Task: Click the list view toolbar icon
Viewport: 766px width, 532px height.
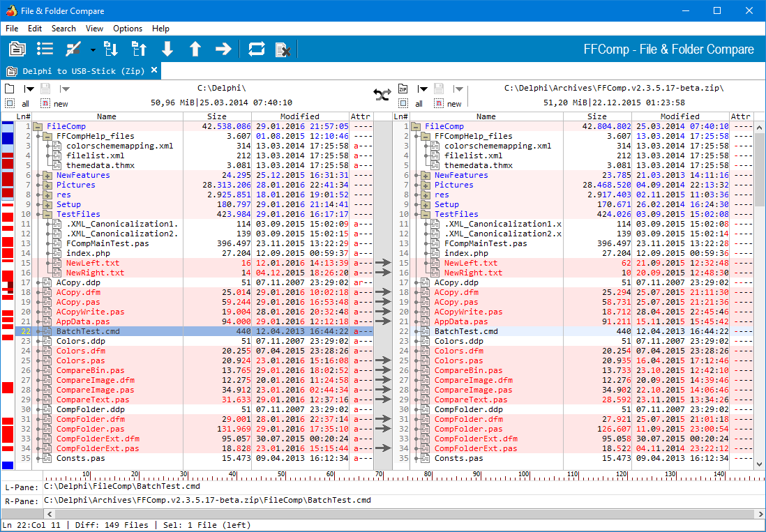Action: [45, 49]
